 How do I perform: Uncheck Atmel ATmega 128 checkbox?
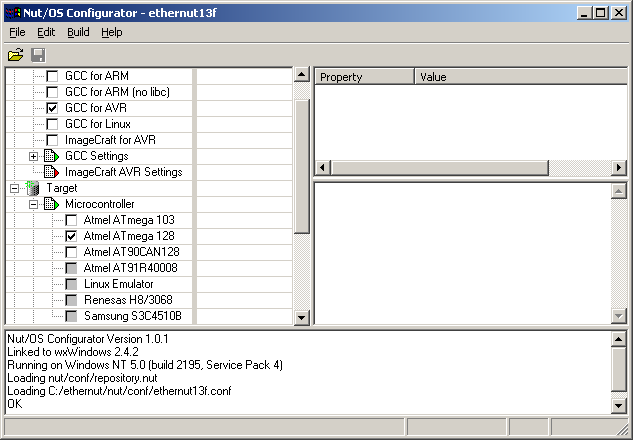71,236
